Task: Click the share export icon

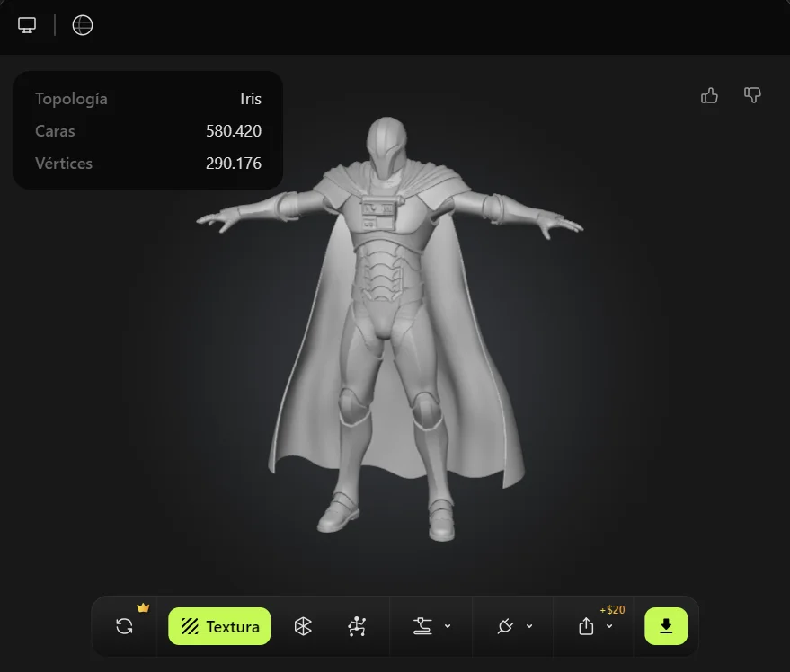Action: click(586, 626)
